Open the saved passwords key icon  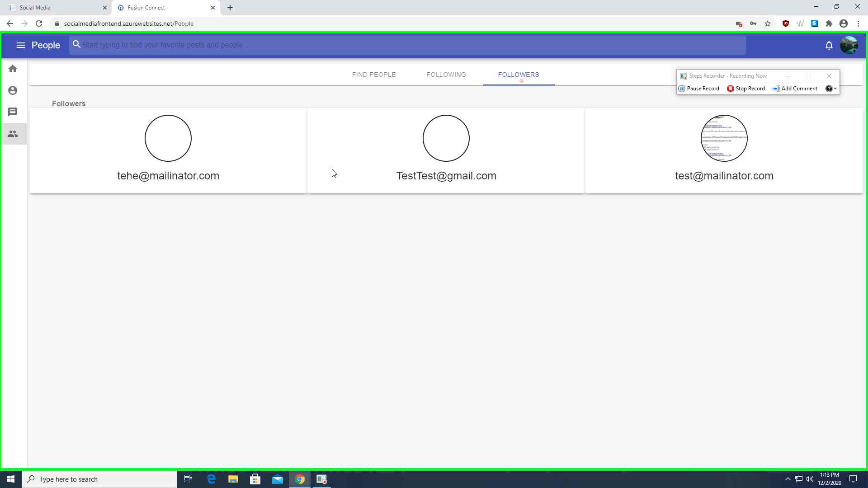click(x=753, y=23)
